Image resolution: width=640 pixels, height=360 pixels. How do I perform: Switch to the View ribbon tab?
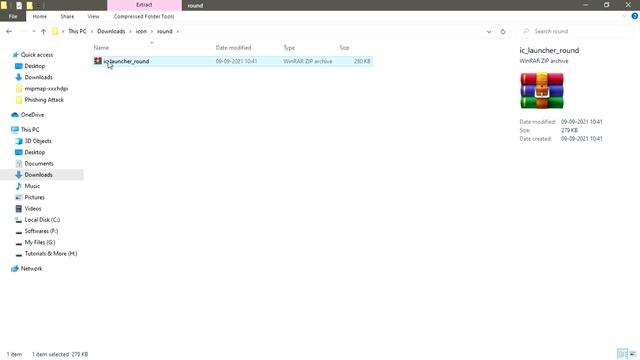93,16
